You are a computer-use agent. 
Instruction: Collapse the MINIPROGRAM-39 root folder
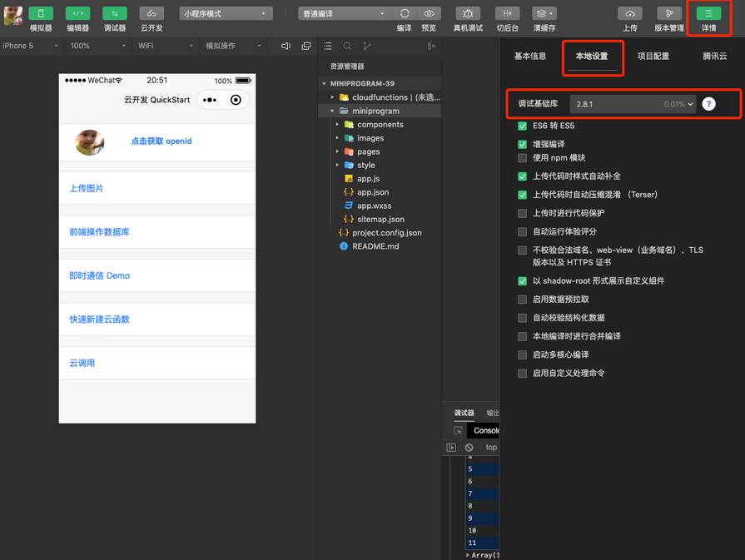(324, 83)
